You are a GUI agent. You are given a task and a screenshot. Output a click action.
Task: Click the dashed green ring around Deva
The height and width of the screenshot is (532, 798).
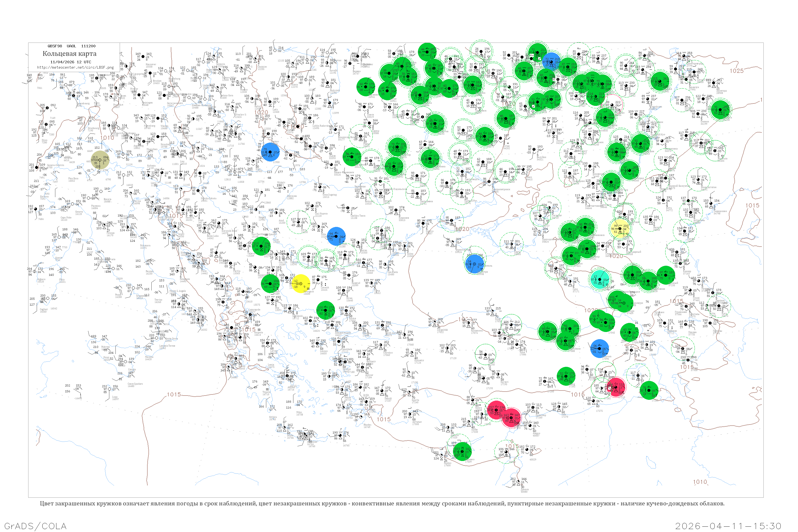click(x=298, y=222)
